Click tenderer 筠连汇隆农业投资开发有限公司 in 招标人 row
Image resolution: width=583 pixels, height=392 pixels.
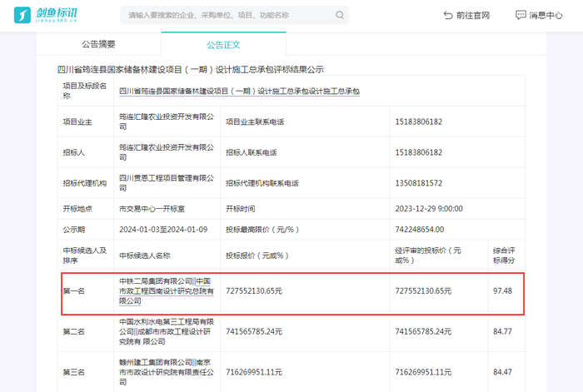pyautogui.click(x=167, y=152)
